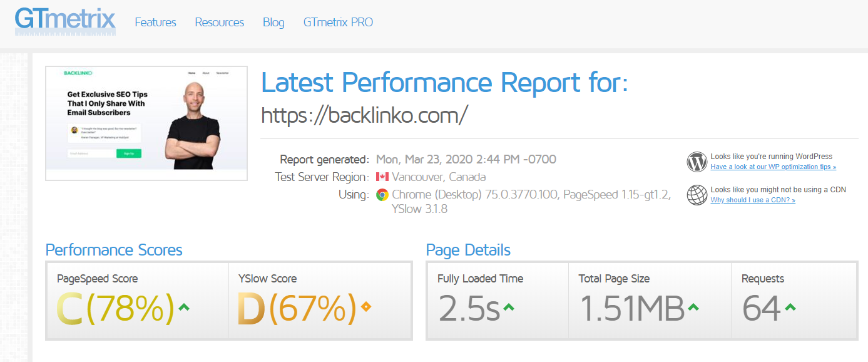This screenshot has width=868, height=362.
Task: Click the 'Requests' label
Action: coord(763,279)
